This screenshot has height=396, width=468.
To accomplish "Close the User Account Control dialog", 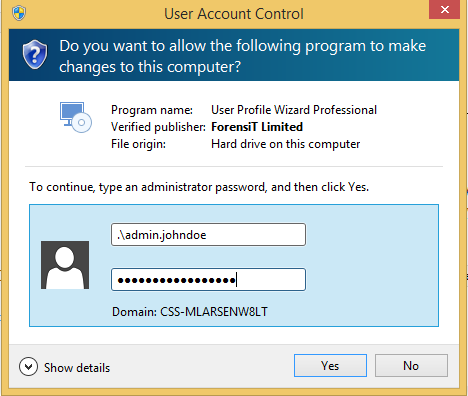I will pos(445,10).
